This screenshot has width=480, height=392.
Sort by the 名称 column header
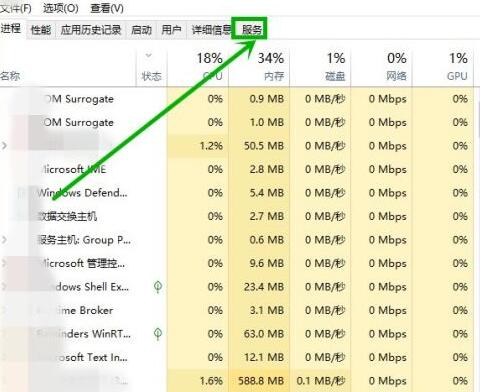[x=10, y=76]
